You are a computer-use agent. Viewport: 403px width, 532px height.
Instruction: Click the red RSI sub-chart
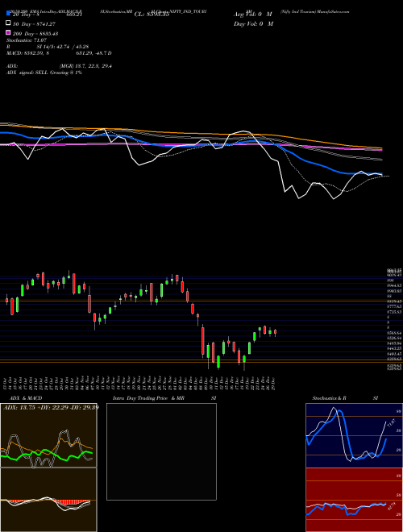coord(354,500)
